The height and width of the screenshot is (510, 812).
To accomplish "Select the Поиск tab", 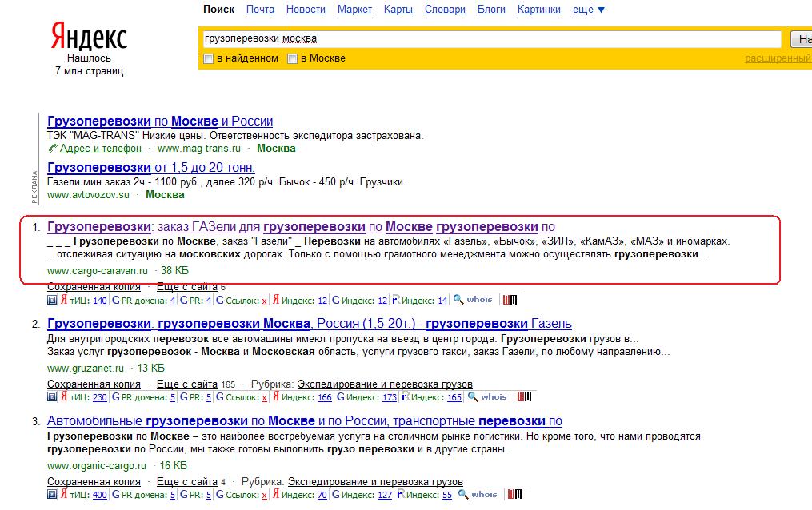I will pos(218,10).
